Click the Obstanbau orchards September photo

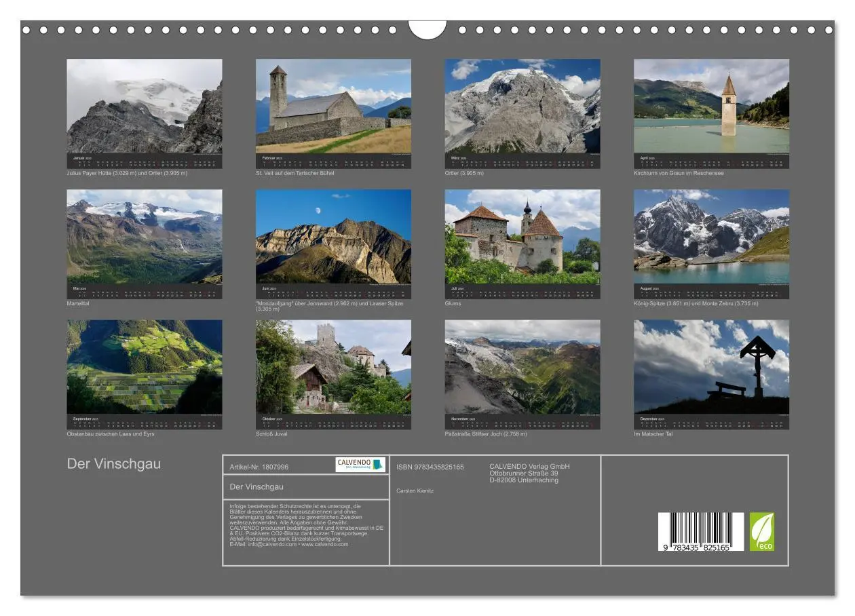click(x=144, y=367)
